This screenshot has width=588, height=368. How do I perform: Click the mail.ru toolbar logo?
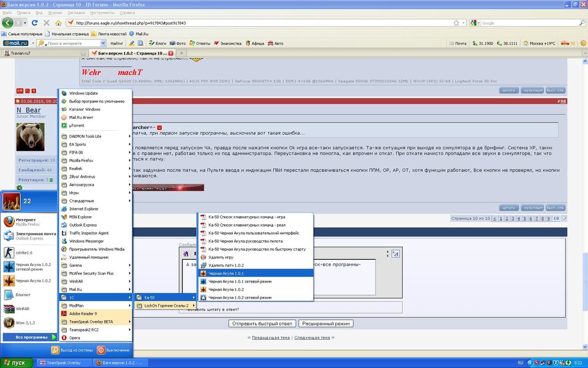tap(16, 43)
